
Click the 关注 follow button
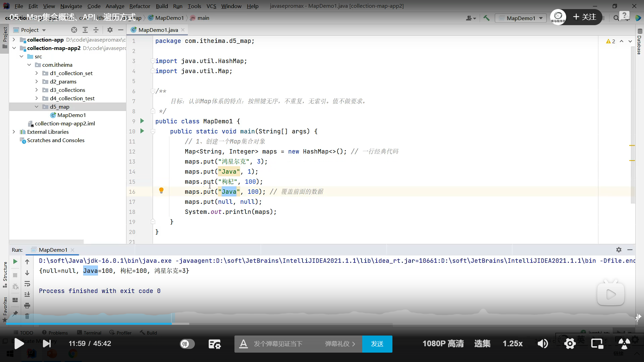click(585, 17)
